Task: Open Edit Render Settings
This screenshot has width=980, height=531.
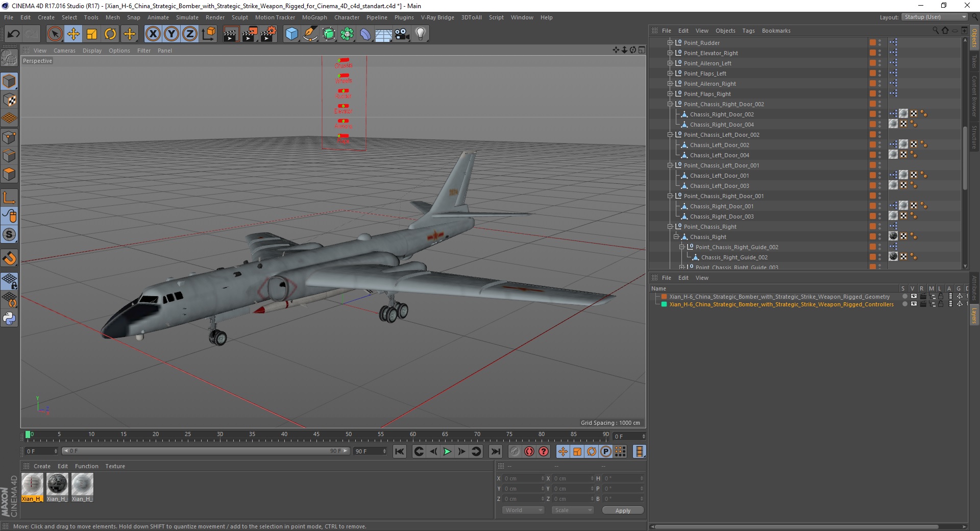Action: point(268,34)
